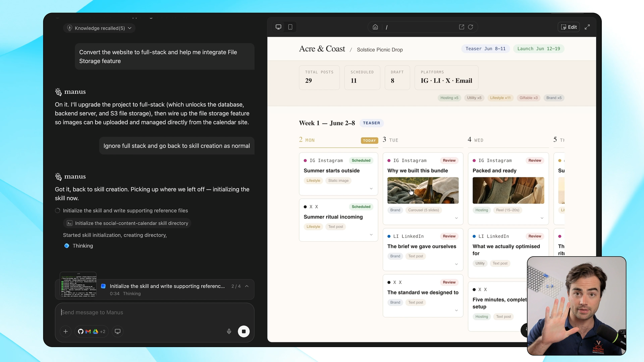644x362 pixels.
Task: Click Review badge on Why we built this bundle
Action: coord(449,160)
